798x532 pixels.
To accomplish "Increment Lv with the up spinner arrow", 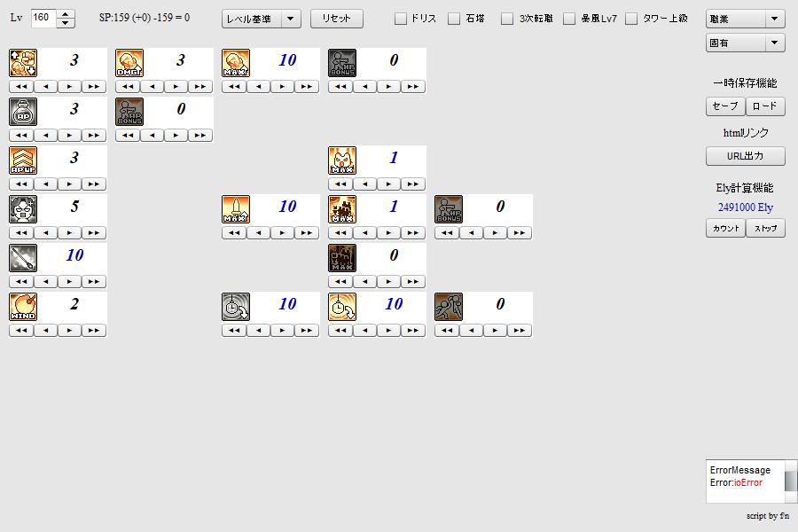I will 65,14.
